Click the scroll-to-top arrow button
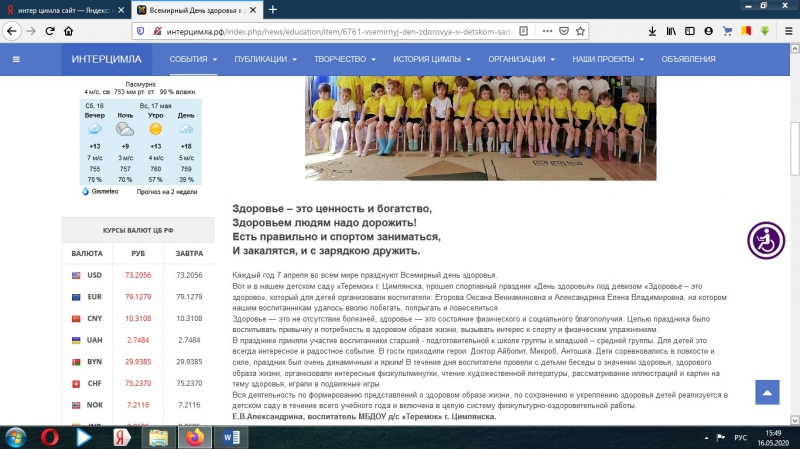Screen dimensions: 800x449 coord(767,392)
